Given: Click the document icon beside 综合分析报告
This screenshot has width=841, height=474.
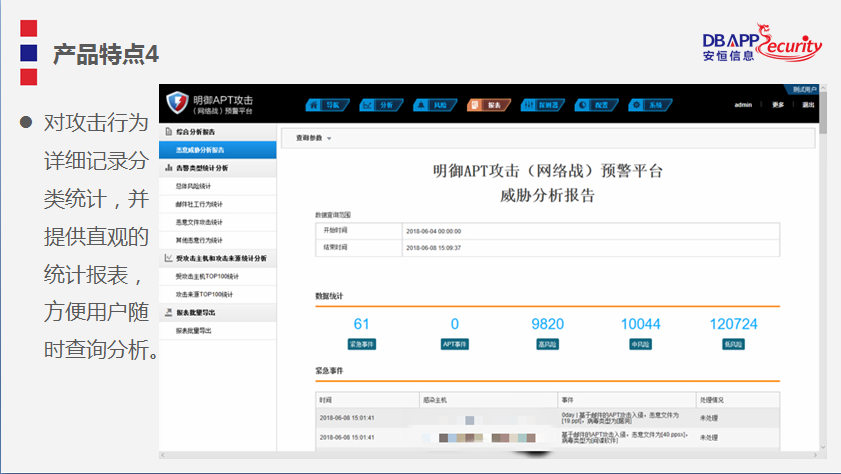Looking at the screenshot, I should [x=168, y=132].
